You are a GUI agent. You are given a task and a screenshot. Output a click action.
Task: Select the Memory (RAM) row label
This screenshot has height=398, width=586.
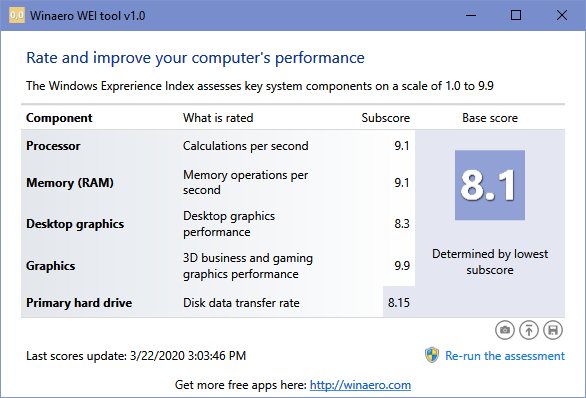[70, 183]
